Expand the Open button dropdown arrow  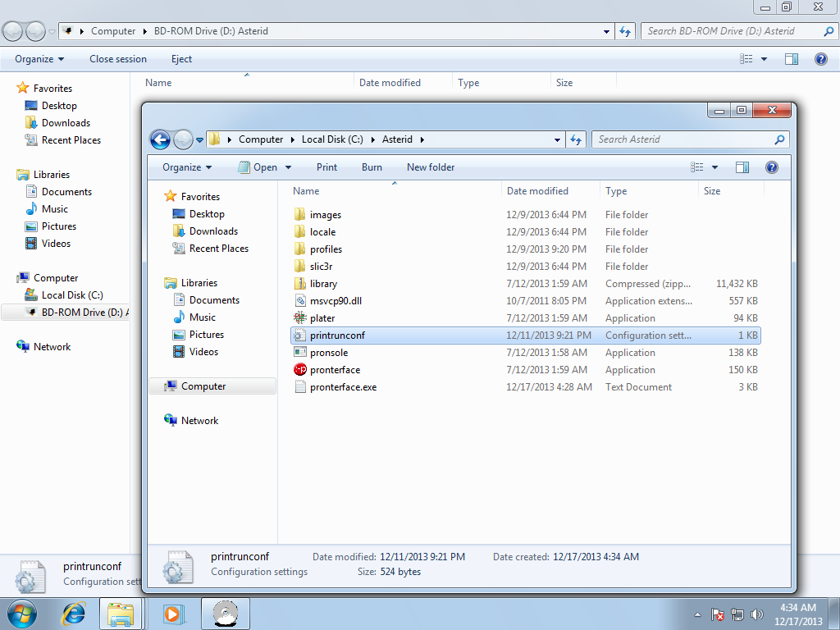point(288,167)
